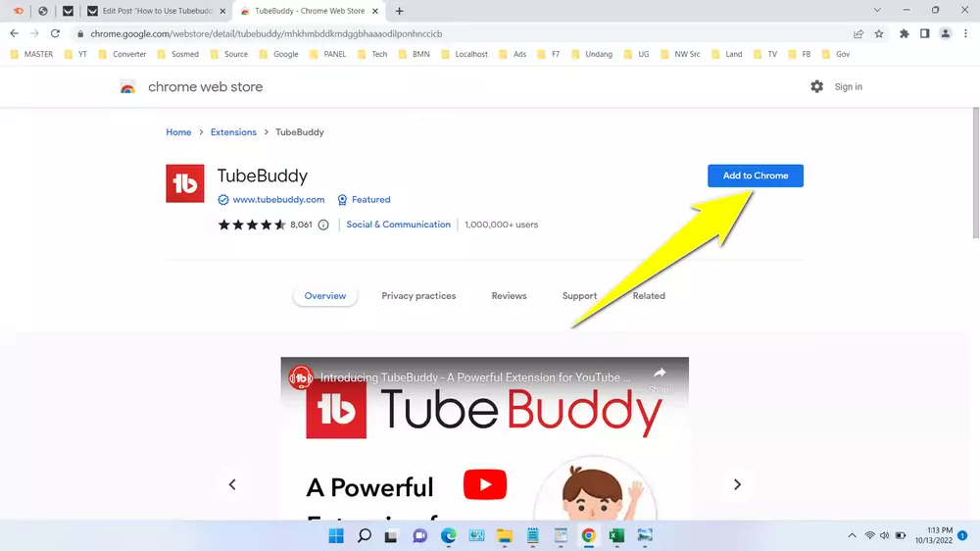Open the Chrome profile avatar
Viewport: 980px width, 551px height.
(945, 33)
